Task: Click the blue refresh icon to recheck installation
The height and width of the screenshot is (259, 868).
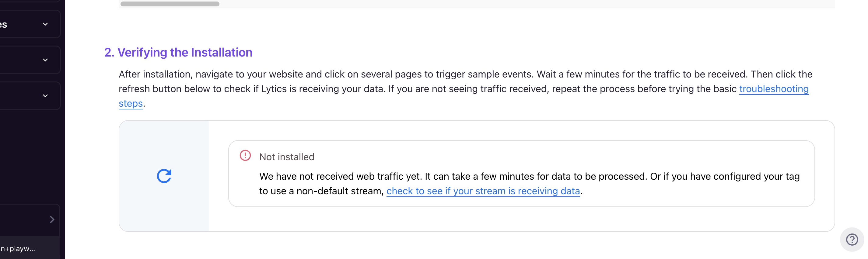Action: click(x=164, y=176)
